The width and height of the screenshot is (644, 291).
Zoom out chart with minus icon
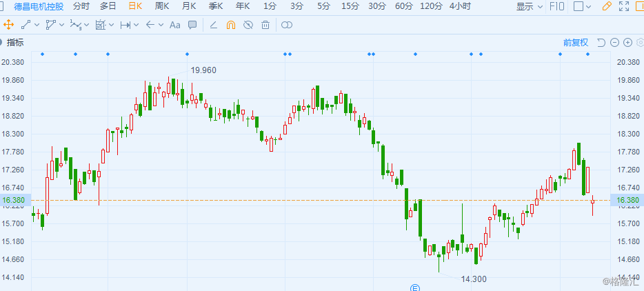pos(614,42)
